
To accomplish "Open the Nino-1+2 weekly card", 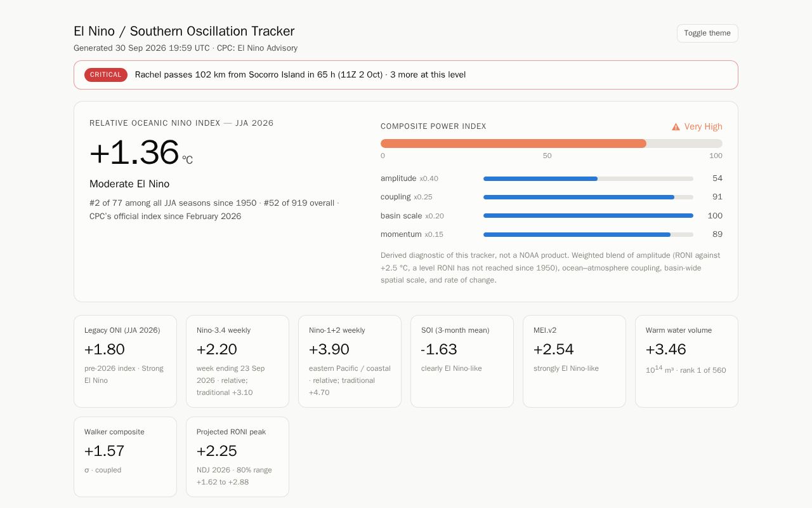I will 350,361.
